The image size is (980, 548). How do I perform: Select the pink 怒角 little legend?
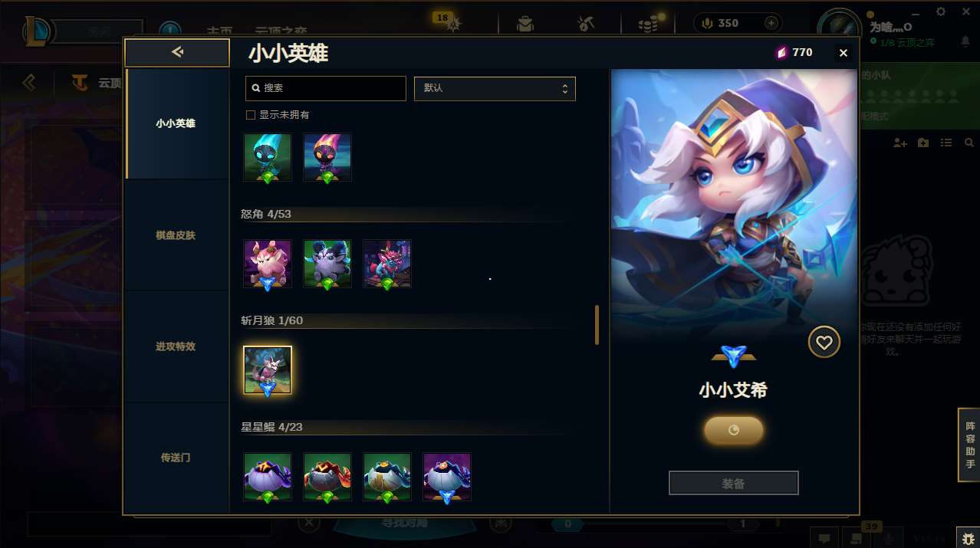(x=268, y=264)
